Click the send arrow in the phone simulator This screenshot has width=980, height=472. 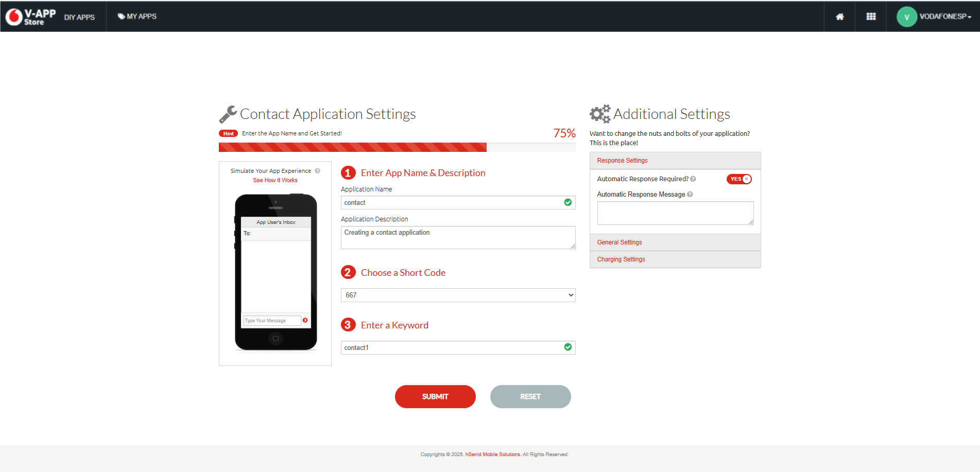coord(305,320)
